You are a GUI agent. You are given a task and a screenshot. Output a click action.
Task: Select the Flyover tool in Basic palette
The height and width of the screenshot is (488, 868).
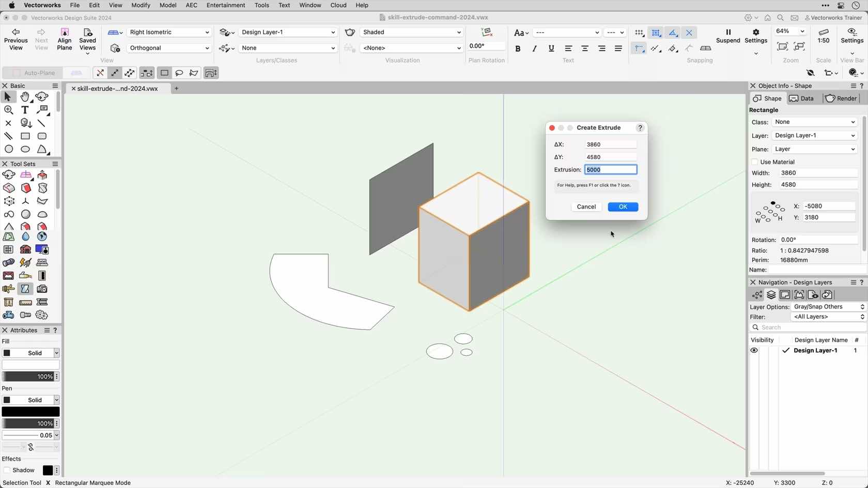[42, 97]
